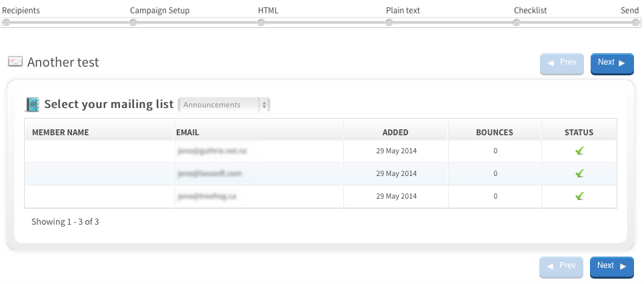The width and height of the screenshot is (644, 284).
Task: Click the green status checkmark in second row
Action: coord(579,173)
